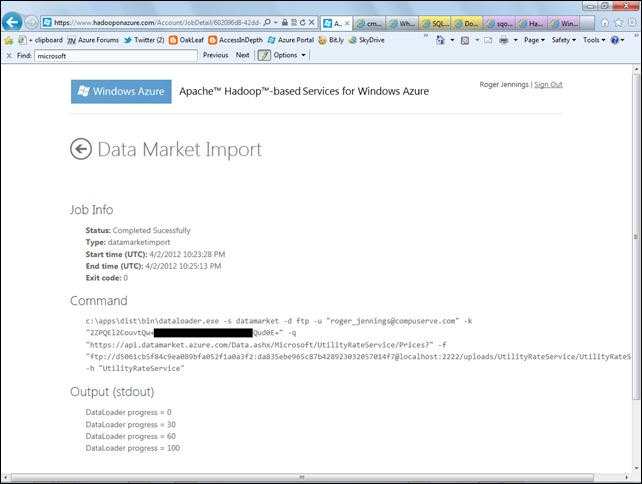This screenshot has width=642, height=484.
Task: Switch to the tab labeled Wh...
Action: point(402,23)
